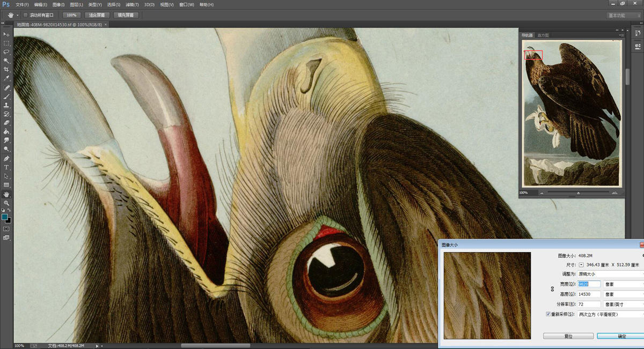Select the Healing Brush tool

click(x=6, y=88)
